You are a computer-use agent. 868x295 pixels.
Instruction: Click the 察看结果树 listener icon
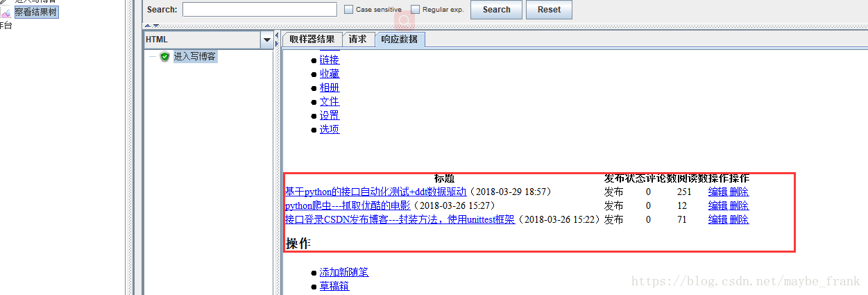[x=6, y=12]
